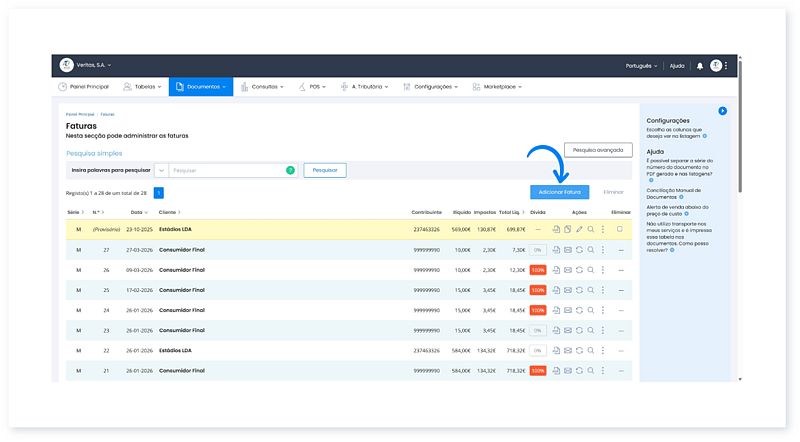Open PDF icon for provisional Estádios LDA invoice

point(556,230)
